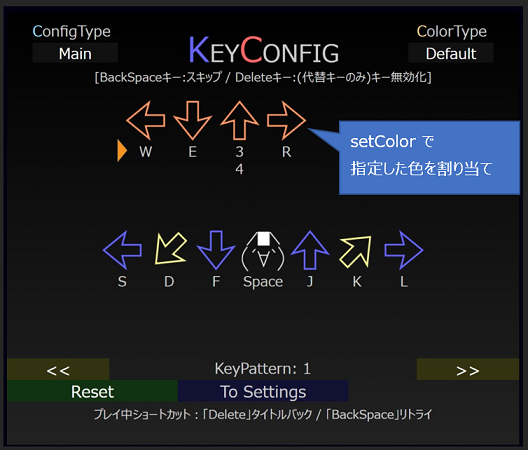Toggle the ColorType Default button
Viewport: 528px width, 450px height.
(451, 53)
